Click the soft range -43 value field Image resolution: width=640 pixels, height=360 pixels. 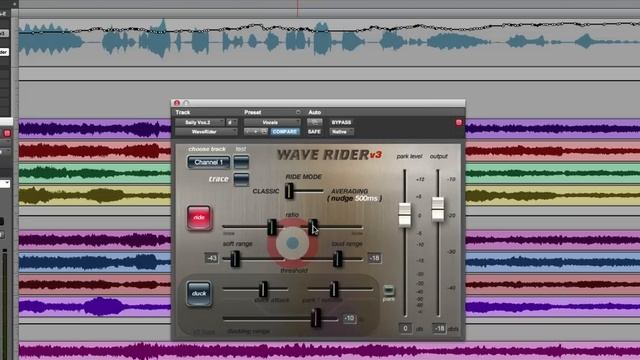211,258
